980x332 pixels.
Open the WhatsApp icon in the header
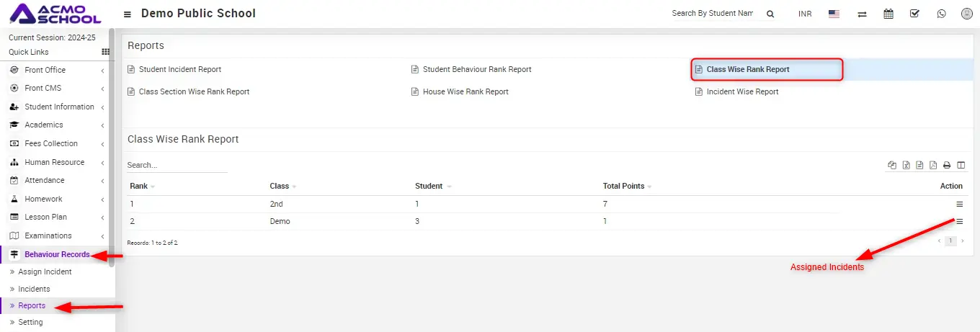click(941, 14)
